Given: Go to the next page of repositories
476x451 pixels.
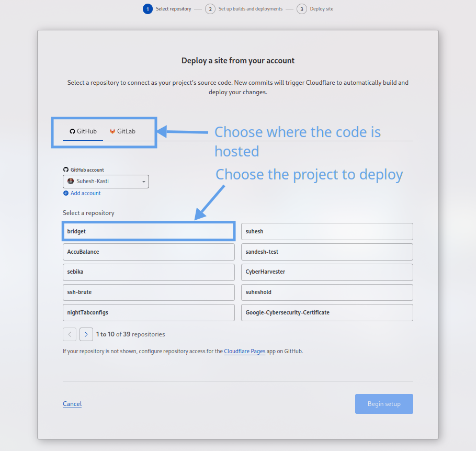Looking at the screenshot, I should point(86,334).
